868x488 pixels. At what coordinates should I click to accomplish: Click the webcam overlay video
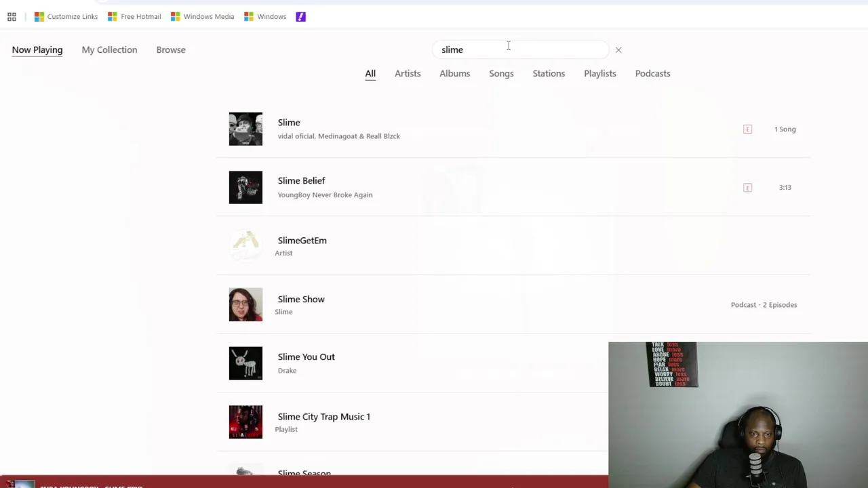(x=738, y=415)
